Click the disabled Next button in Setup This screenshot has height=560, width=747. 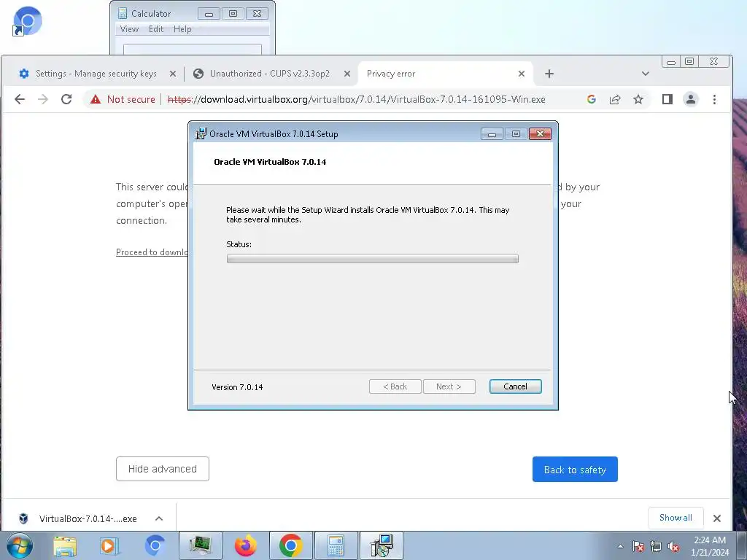point(449,386)
